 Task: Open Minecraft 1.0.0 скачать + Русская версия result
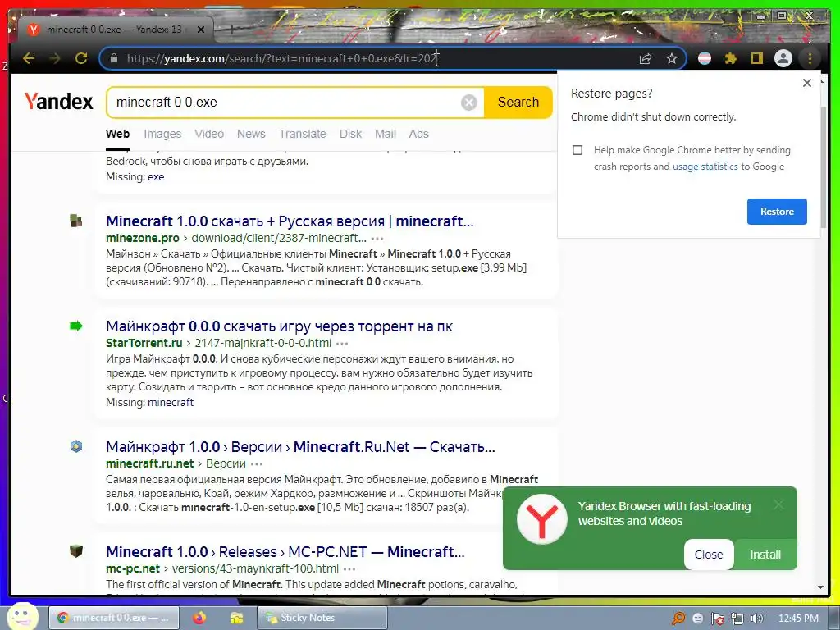pyautogui.click(x=290, y=221)
